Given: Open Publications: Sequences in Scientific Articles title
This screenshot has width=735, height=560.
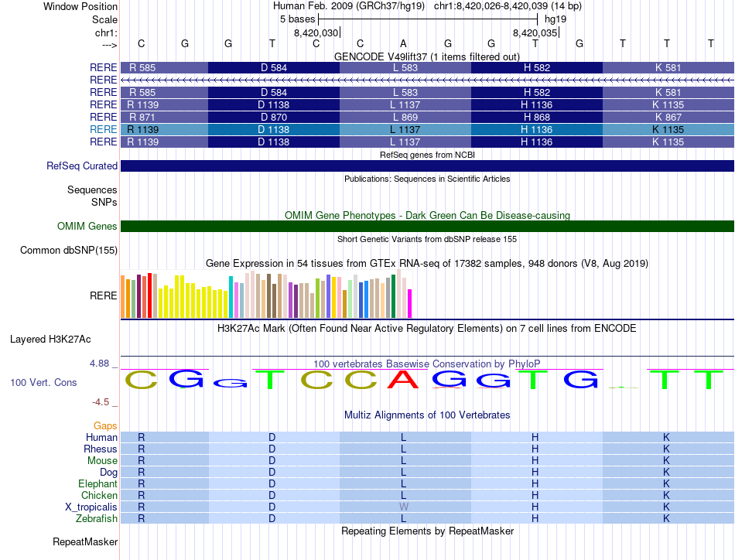Looking at the screenshot, I should click(427, 179).
